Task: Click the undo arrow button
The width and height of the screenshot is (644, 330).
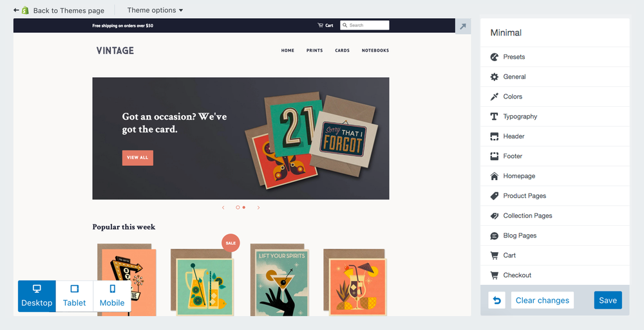Action: coord(497,300)
